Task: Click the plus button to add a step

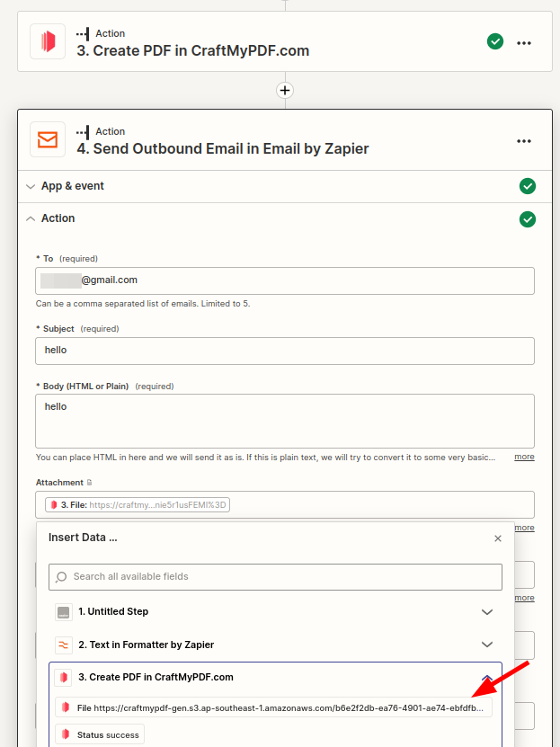Action: pyautogui.click(x=285, y=90)
